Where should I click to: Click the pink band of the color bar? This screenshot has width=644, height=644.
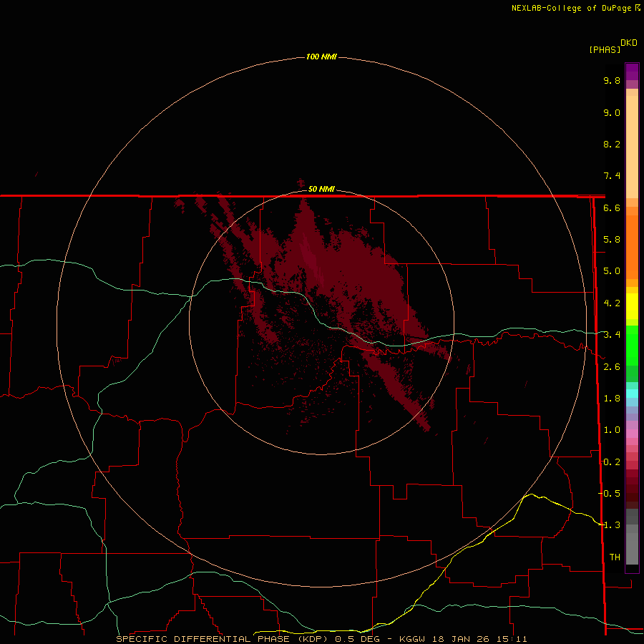pos(632,434)
